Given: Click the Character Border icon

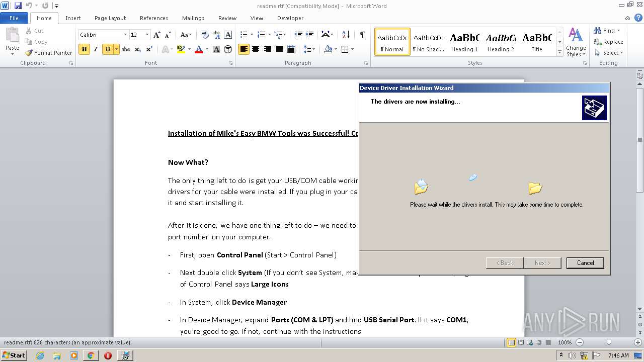Looking at the screenshot, I should [228, 35].
